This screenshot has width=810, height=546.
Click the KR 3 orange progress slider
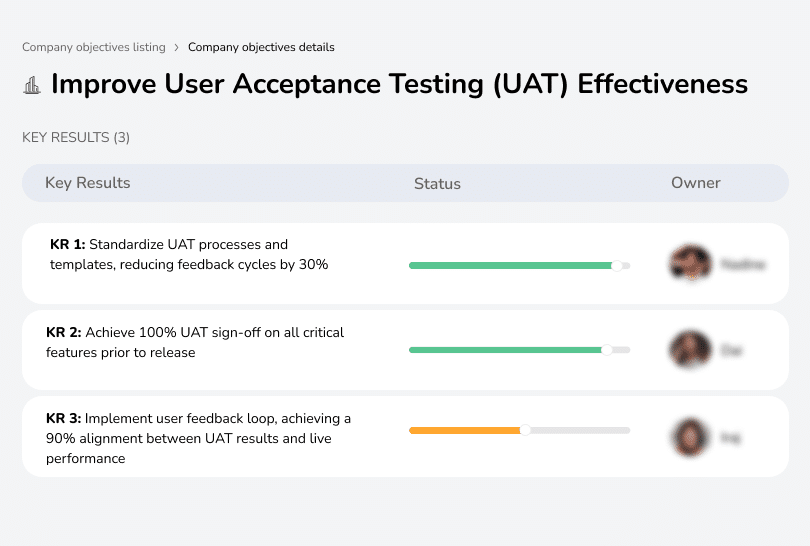519,430
